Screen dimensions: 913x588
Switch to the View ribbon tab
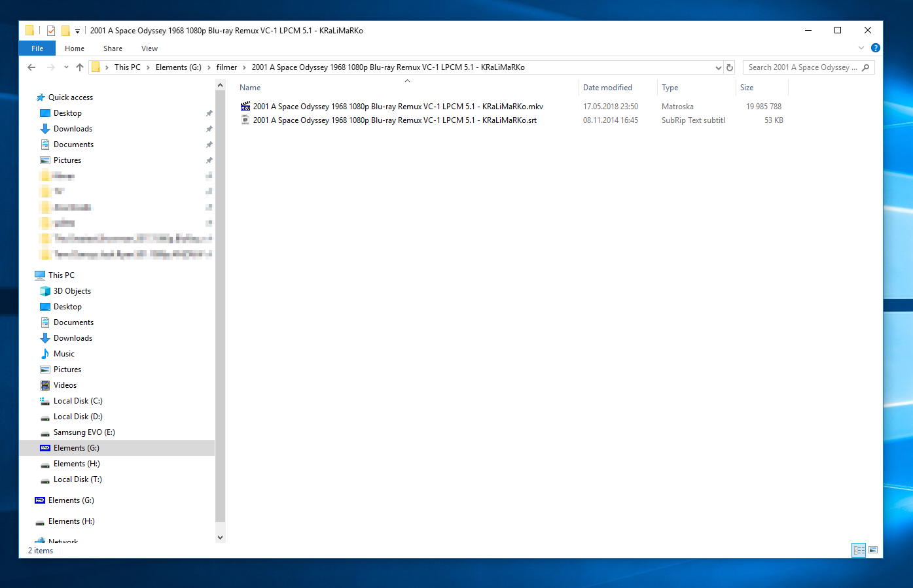(149, 48)
